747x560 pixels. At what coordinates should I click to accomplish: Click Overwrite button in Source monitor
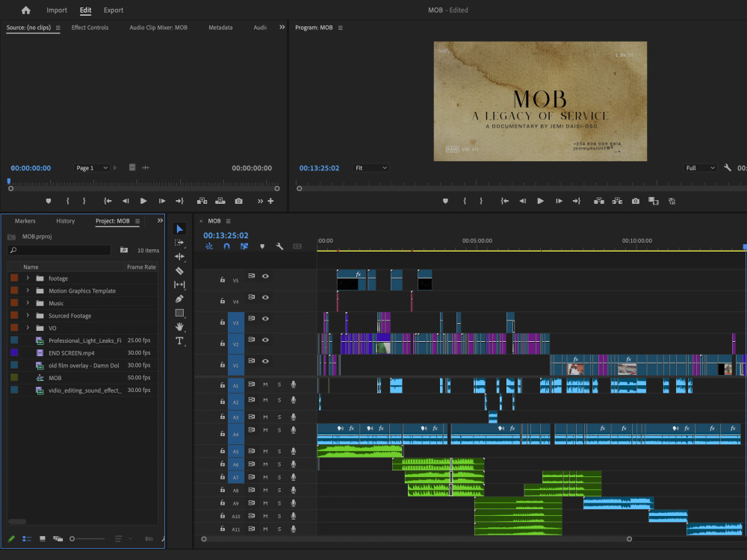click(x=220, y=202)
